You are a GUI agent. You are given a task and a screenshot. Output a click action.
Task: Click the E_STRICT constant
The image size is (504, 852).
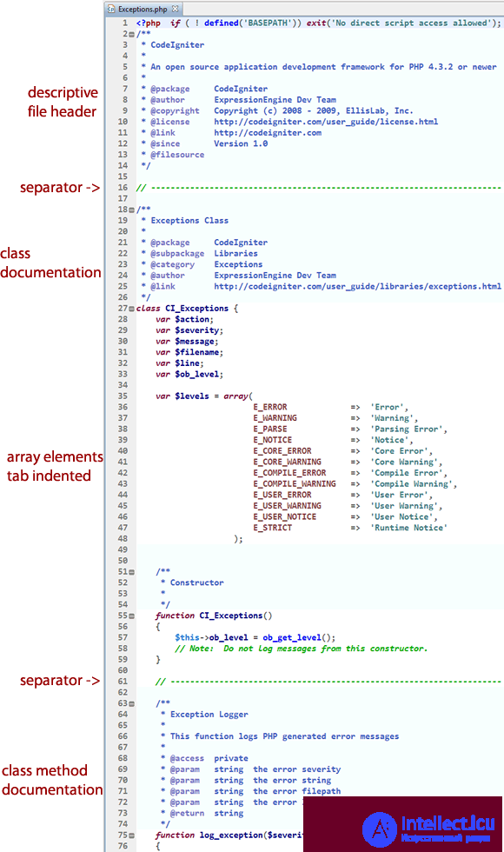[x=272, y=529]
